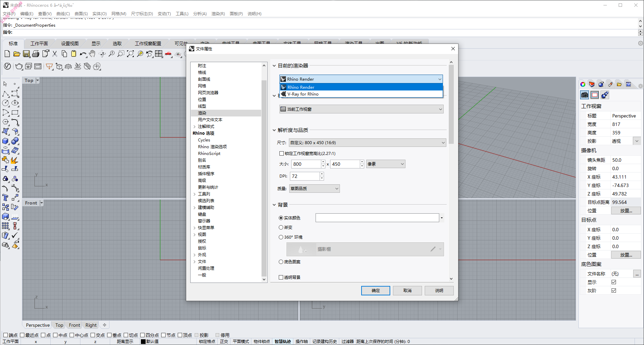The height and width of the screenshot is (345, 644).
Task: Toggle the 端点 osnap checkbox
Action: (x=5, y=335)
